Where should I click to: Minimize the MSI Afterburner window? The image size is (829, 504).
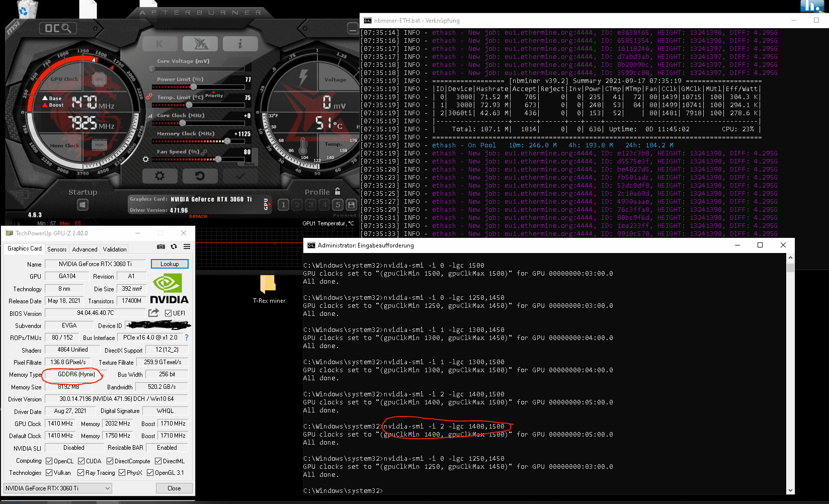pos(352,29)
